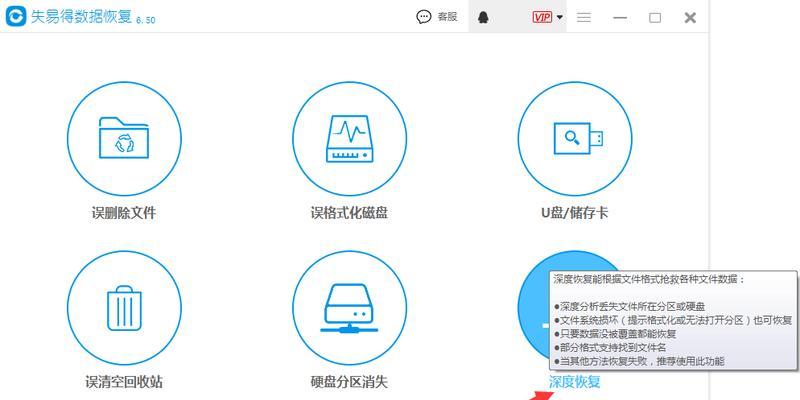This screenshot has height=400, width=800.
Task: Click the U盘/储存卡 label
Action: pos(574,212)
